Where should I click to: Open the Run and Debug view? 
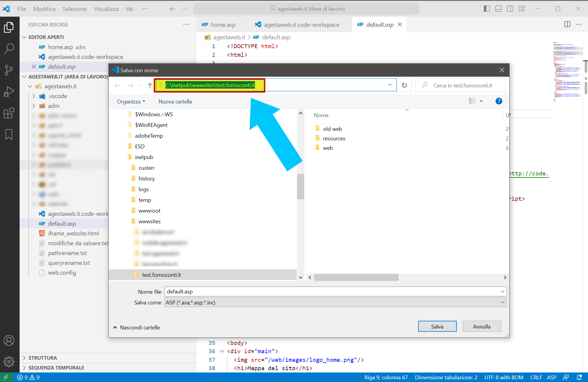click(9, 91)
